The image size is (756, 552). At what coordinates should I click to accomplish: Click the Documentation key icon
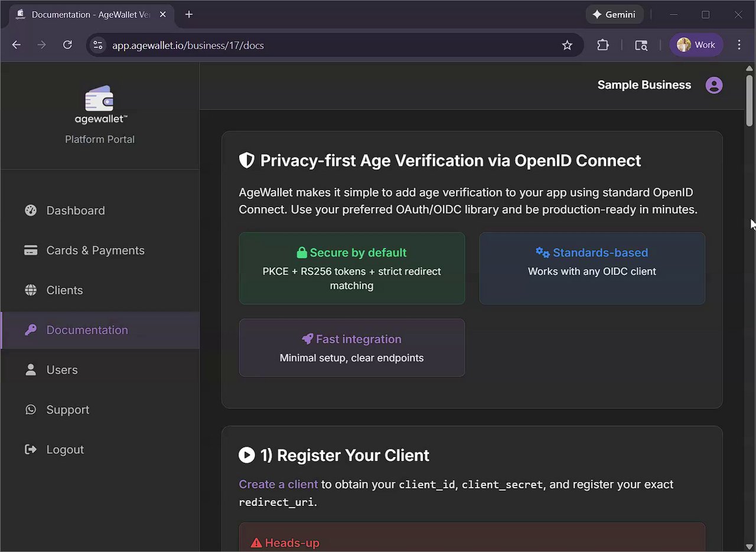(x=31, y=330)
